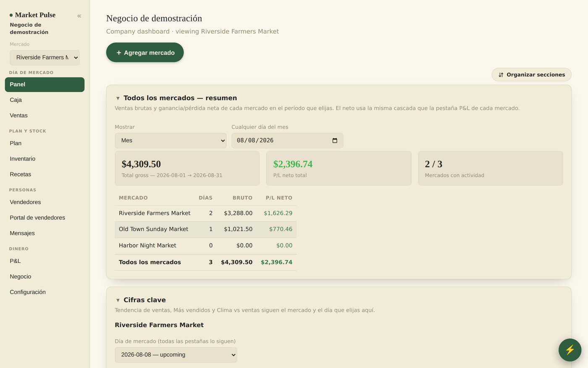Open the Riverside Farmers Market sidebar dropdown
The width and height of the screenshot is (588, 368).
[45, 58]
